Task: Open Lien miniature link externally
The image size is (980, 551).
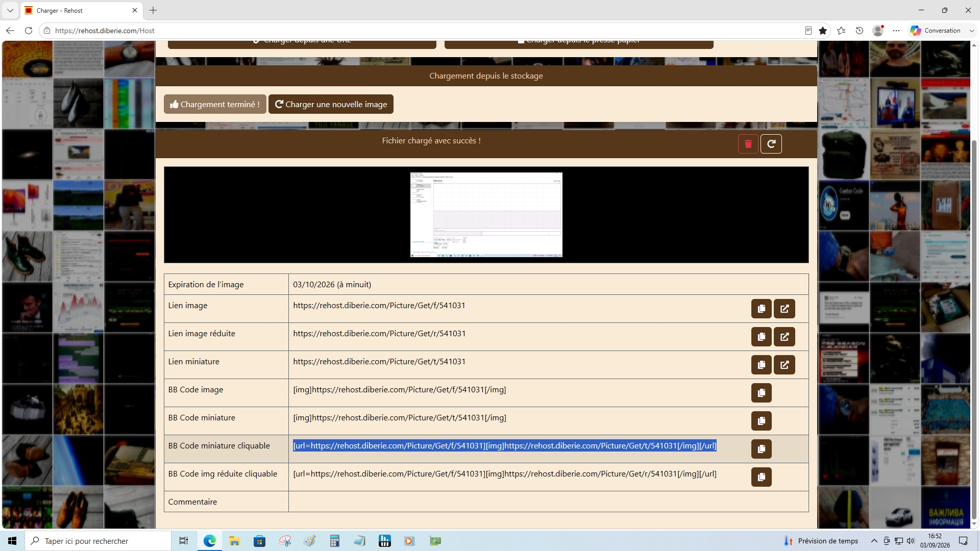Action: pos(785,365)
